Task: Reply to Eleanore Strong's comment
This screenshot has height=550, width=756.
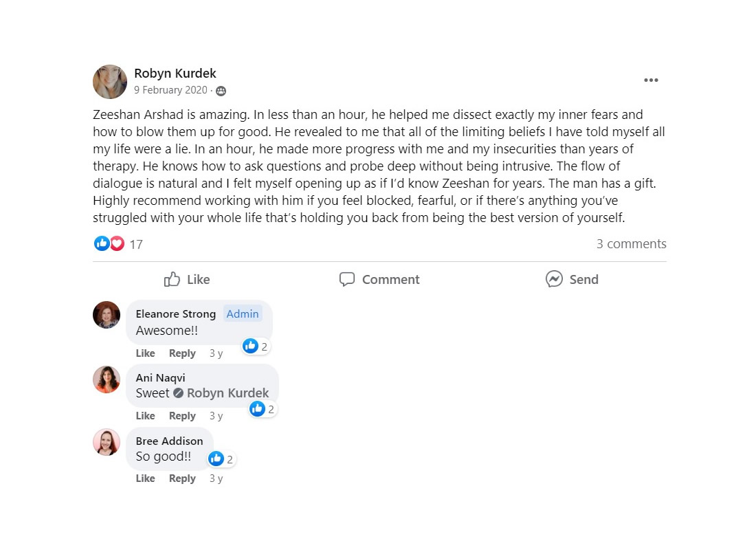Action: point(182,353)
